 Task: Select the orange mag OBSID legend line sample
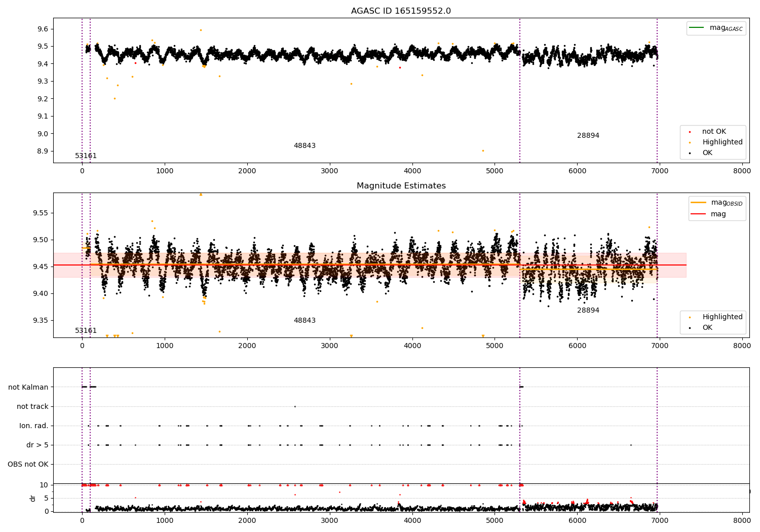(x=698, y=203)
